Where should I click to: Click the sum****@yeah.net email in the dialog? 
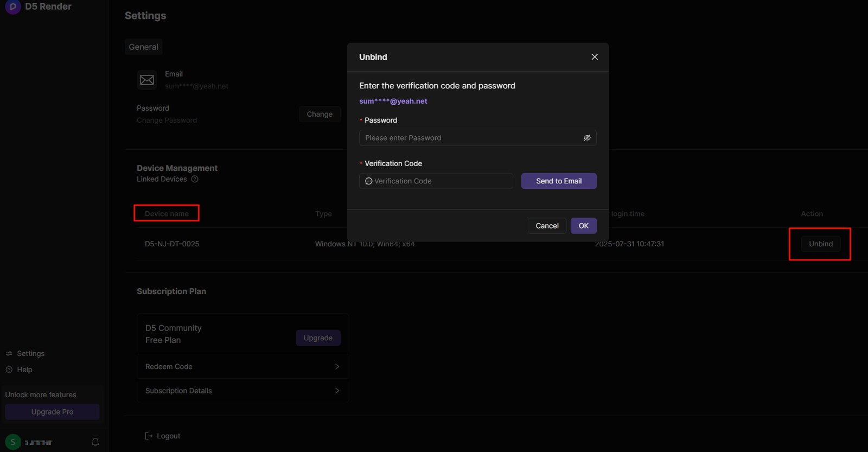coord(393,101)
